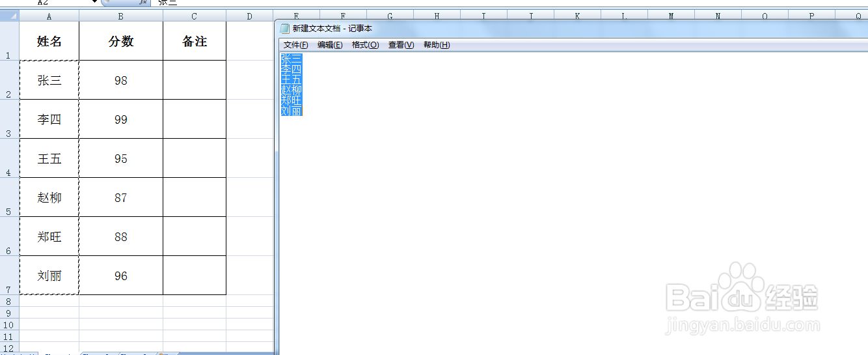Click the 刘丽 line in Notepad
The image size is (868, 355).
(291, 111)
